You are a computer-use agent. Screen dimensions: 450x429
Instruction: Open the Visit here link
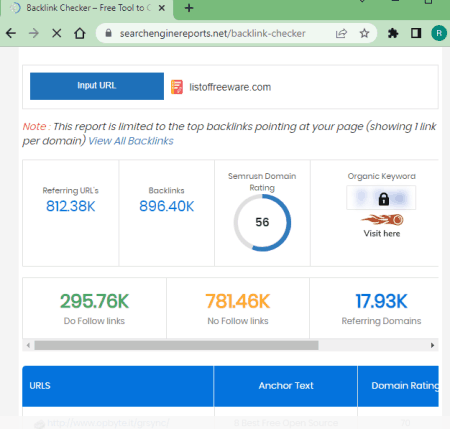click(382, 233)
